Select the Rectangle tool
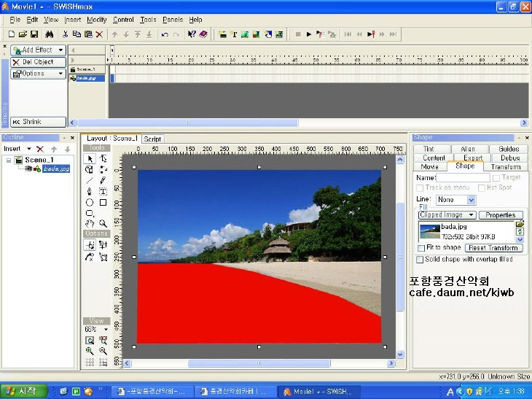 pos(103,203)
